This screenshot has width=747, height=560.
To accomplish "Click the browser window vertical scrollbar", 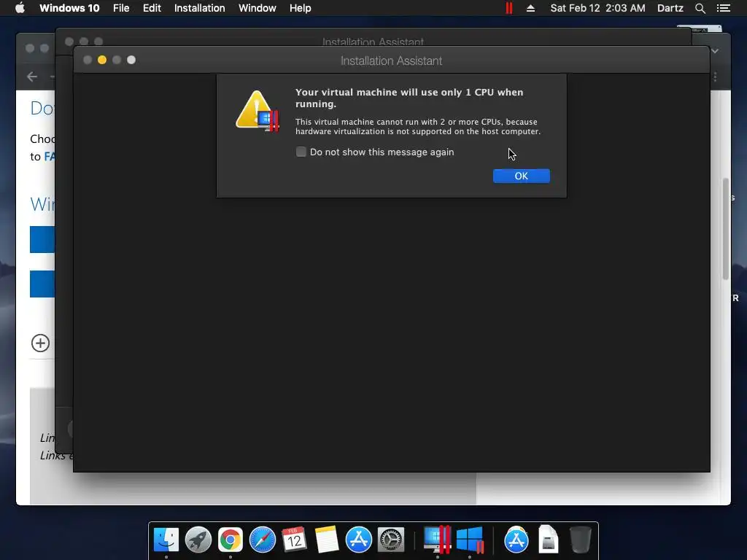I will pyautogui.click(x=726, y=228).
